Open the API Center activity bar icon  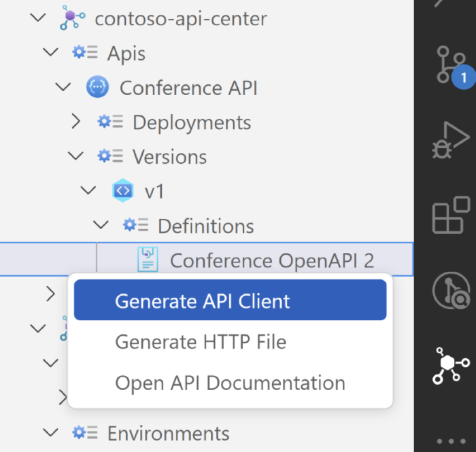pyautogui.click(x=451, y=366)
